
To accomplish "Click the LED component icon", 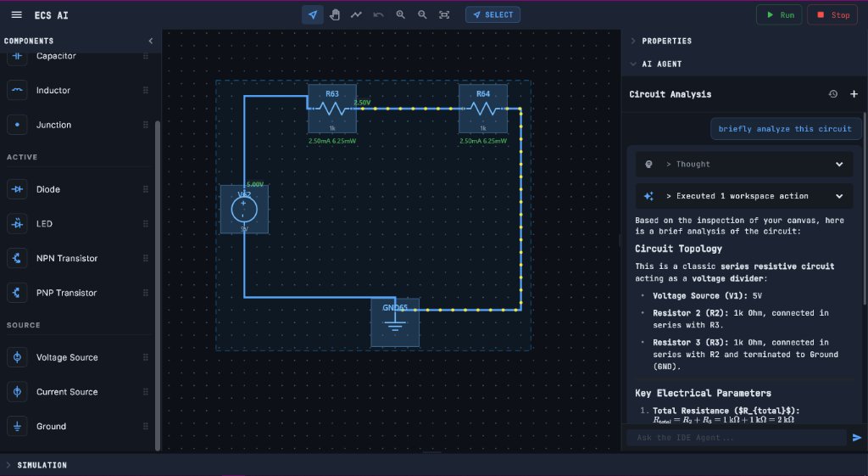I will 17,224.
